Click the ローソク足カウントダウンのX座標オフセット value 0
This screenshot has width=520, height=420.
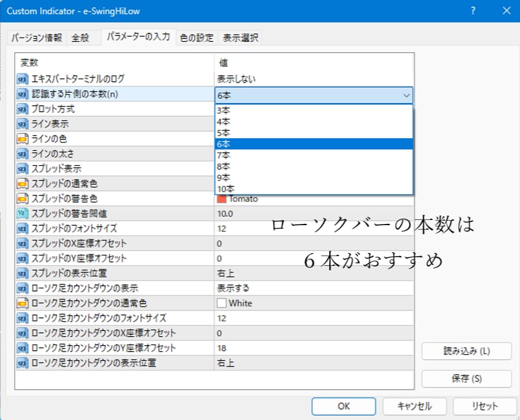point(219,333)
